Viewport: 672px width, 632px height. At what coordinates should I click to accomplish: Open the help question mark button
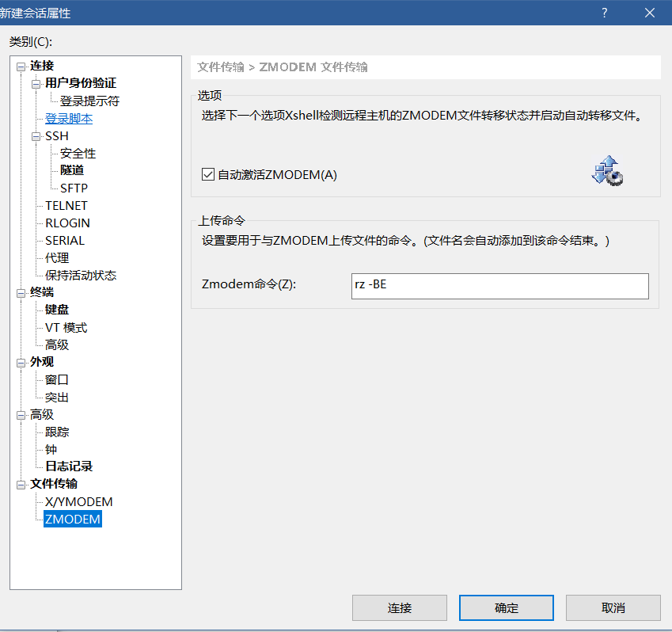tap(604, 13)
